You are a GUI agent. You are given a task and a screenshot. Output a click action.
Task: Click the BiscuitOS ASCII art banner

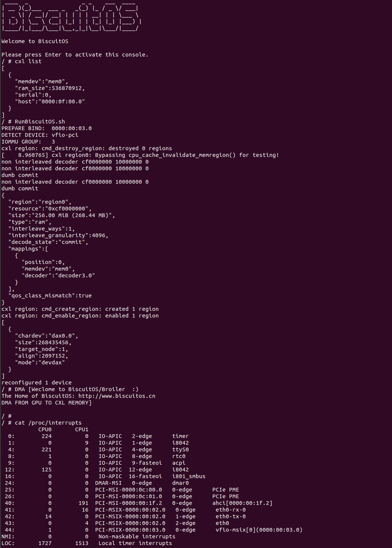[x=71, y=17]
